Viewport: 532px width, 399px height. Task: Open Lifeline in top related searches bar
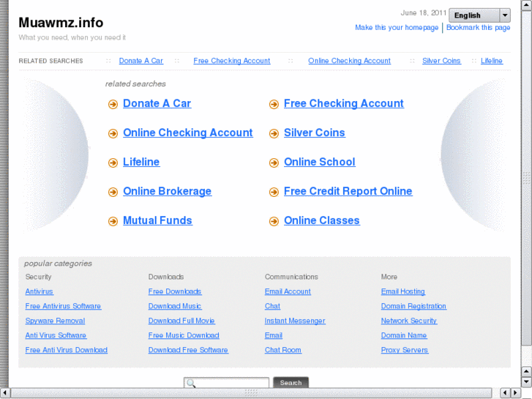pyautogui.click(x=491, y=61)
